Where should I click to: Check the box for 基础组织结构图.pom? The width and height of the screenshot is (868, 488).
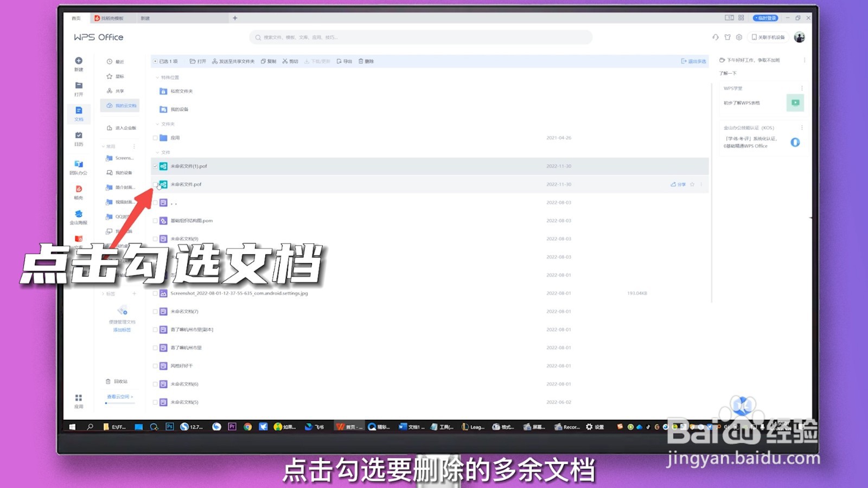[x=155, y=221]
